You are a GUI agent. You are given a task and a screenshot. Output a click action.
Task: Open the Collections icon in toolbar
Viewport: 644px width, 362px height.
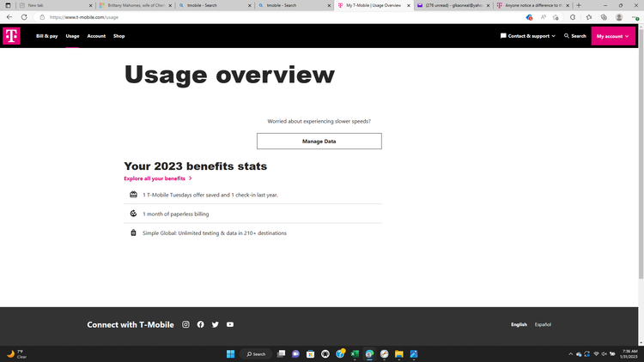coord(604,17)
